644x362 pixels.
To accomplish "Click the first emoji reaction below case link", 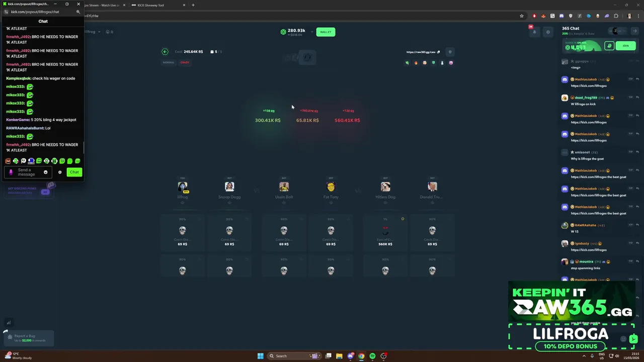I will click(x=407, y=63).
